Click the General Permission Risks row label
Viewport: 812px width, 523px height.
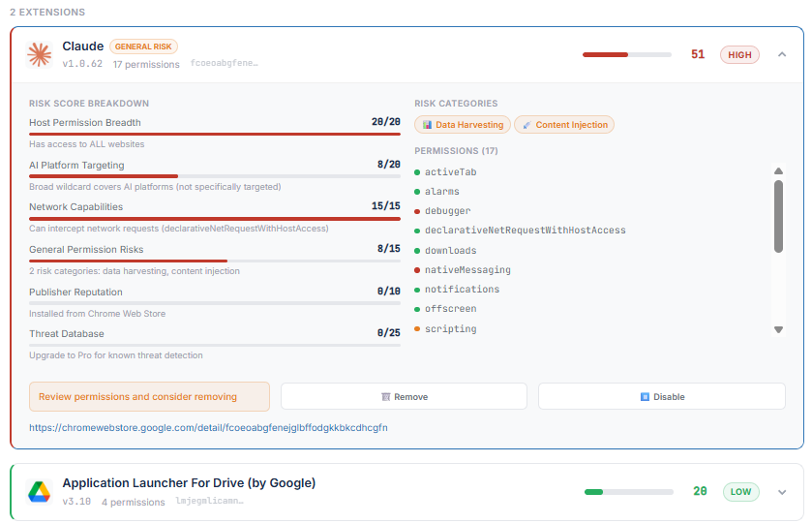coord(86,249)
